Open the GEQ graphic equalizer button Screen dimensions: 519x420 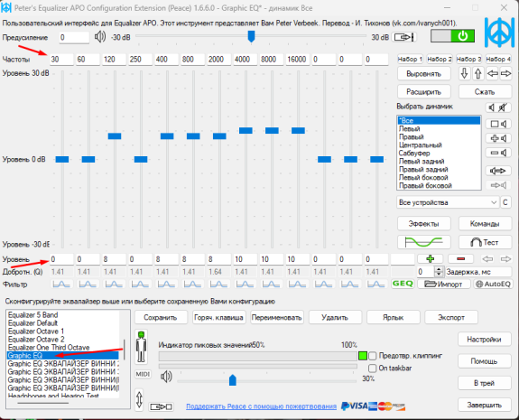pos(403,284)
